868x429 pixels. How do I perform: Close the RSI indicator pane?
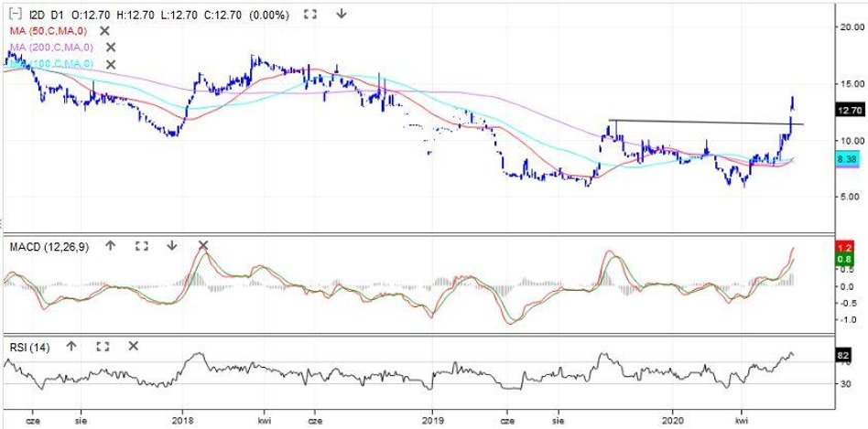[x=134, y=347]
